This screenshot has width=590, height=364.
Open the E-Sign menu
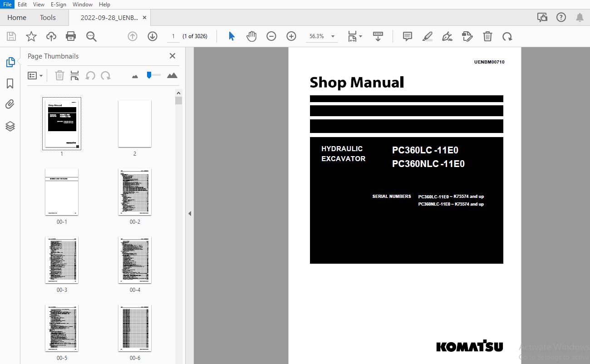tap(59, 5)
